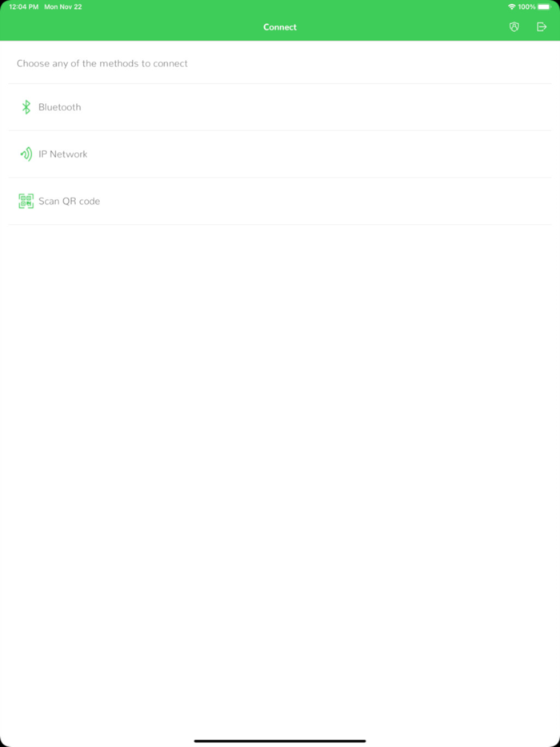The image size is (560, 747).
Task: Click the logout exit arrow icon
Action: pos(542,27)
